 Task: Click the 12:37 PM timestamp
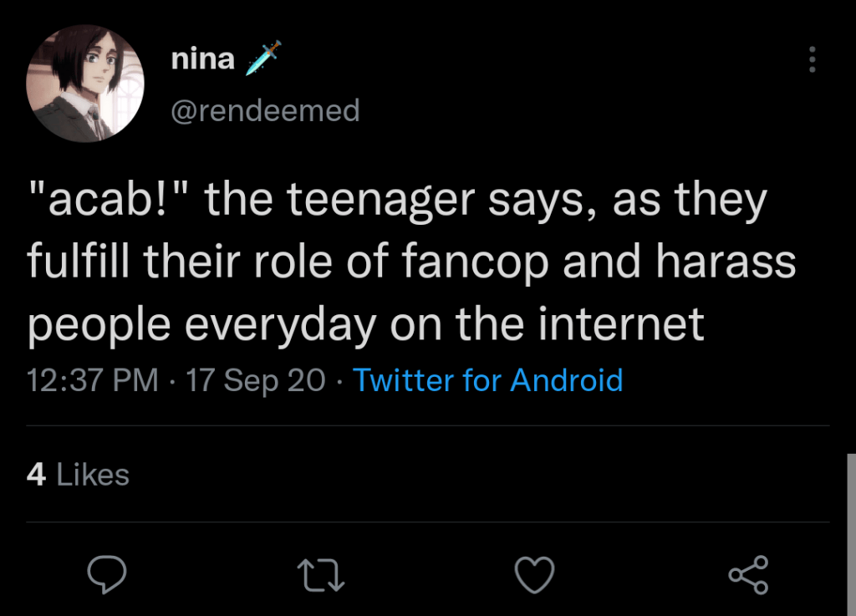tap(93, 380)
